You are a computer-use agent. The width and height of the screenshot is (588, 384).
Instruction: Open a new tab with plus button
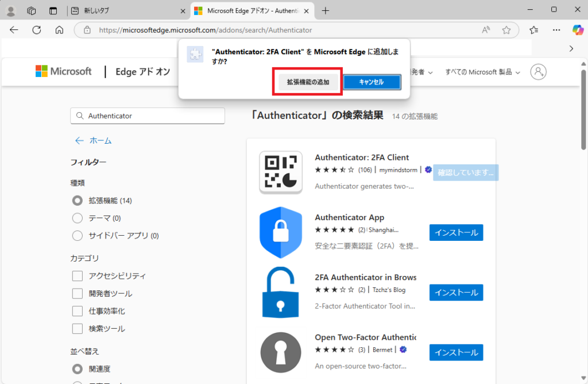(x=326, y=11)
